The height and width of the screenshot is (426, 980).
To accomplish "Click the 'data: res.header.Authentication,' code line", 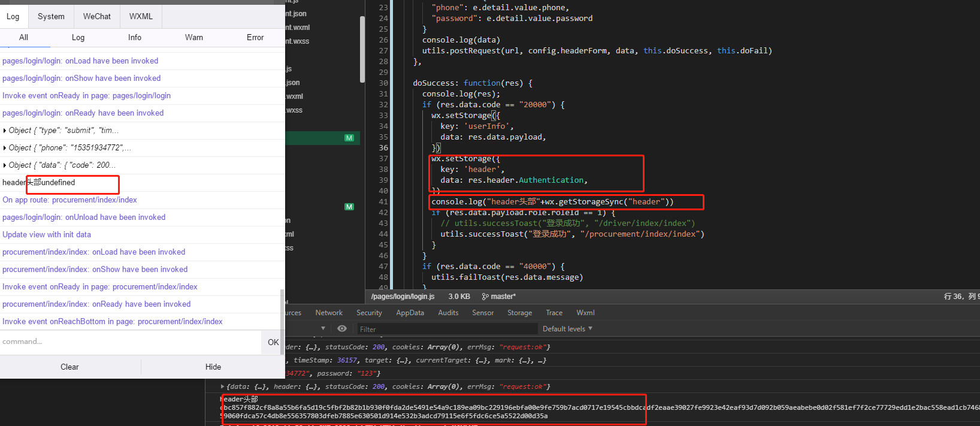I will coord(514,180).
